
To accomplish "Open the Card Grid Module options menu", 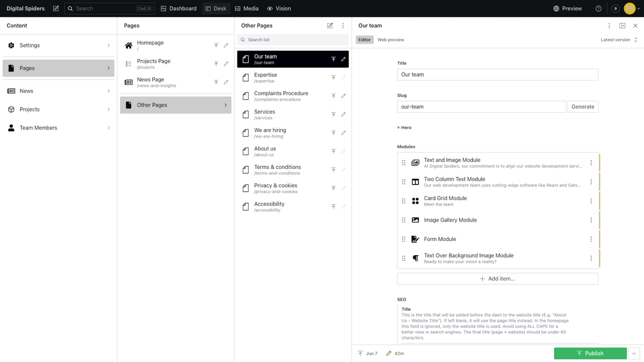I will click(x=591, y=201).
